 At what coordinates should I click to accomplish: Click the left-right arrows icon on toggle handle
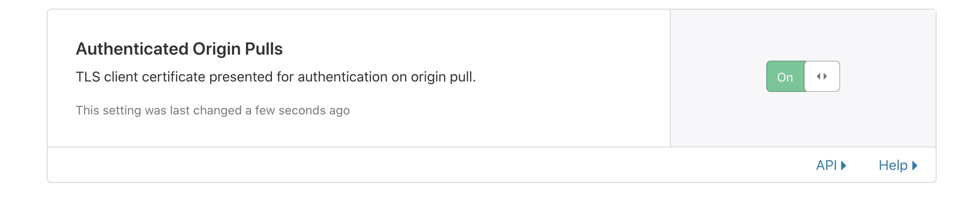[821, 76]
